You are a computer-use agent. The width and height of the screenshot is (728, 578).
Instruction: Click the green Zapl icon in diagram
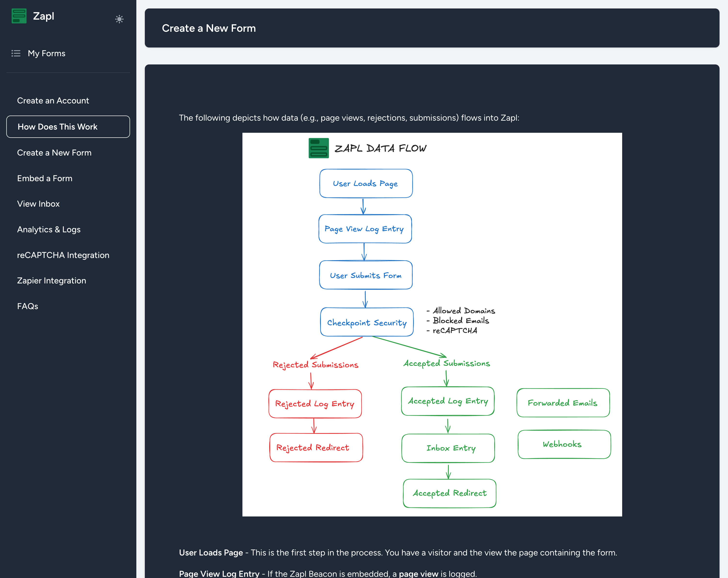point(318,148)
